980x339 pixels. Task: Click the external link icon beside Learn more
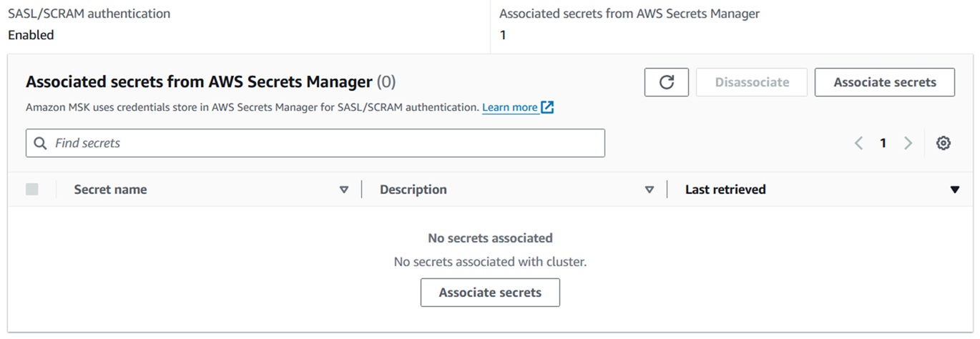tap(548, 107)
